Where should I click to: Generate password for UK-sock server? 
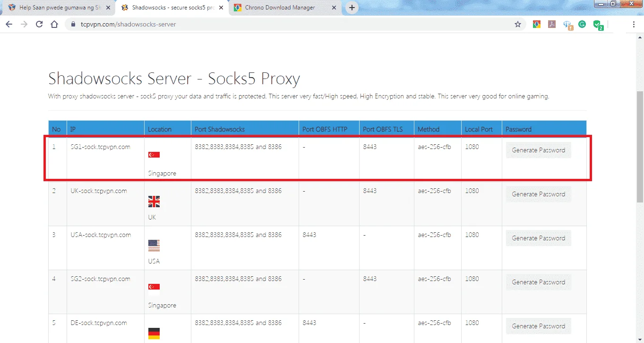coord(538,194)
